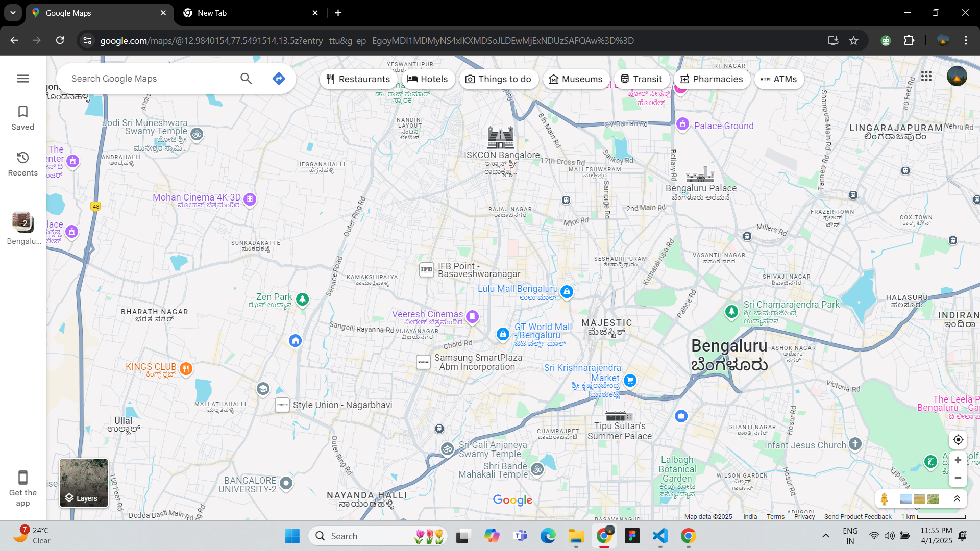Select the Pharmacies chip
This screenshot has height=551, width=980.
tap(712, 79)
